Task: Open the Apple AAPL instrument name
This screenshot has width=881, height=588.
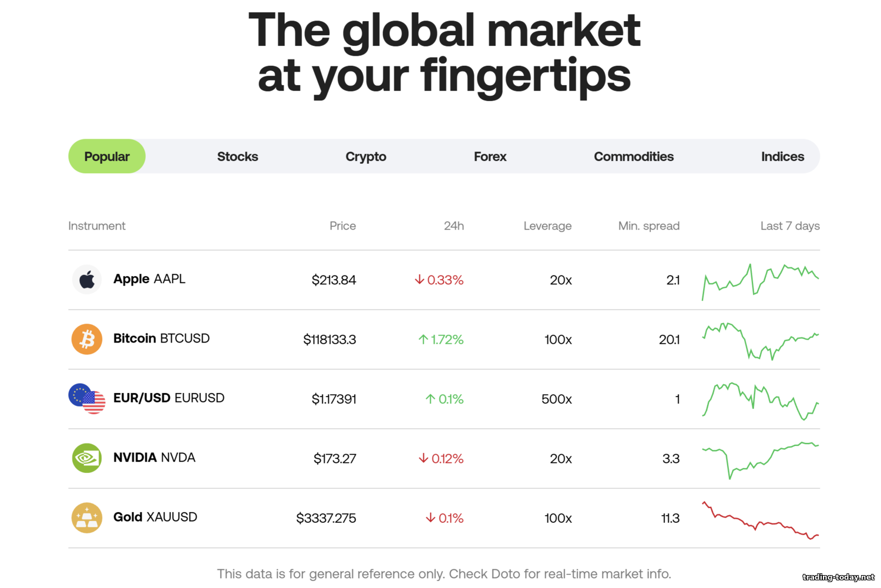Action: point(149,279)
